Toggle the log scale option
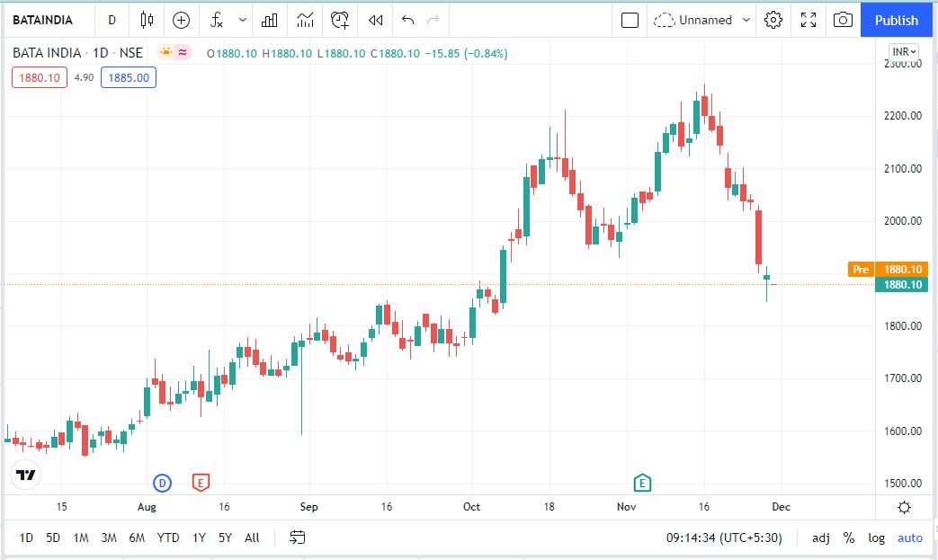This screenshot has width=938, height=560. point(876,538)
